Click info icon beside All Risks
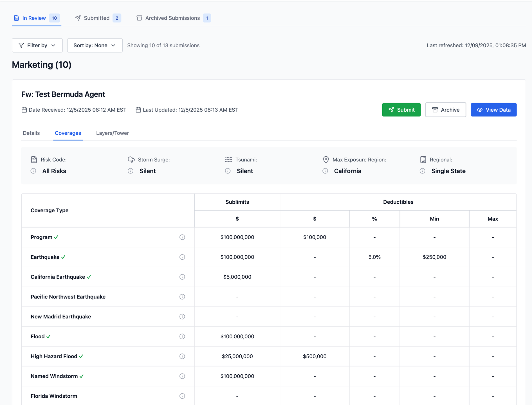Viewport: 532px width, 405px height. tap(33, 171)
